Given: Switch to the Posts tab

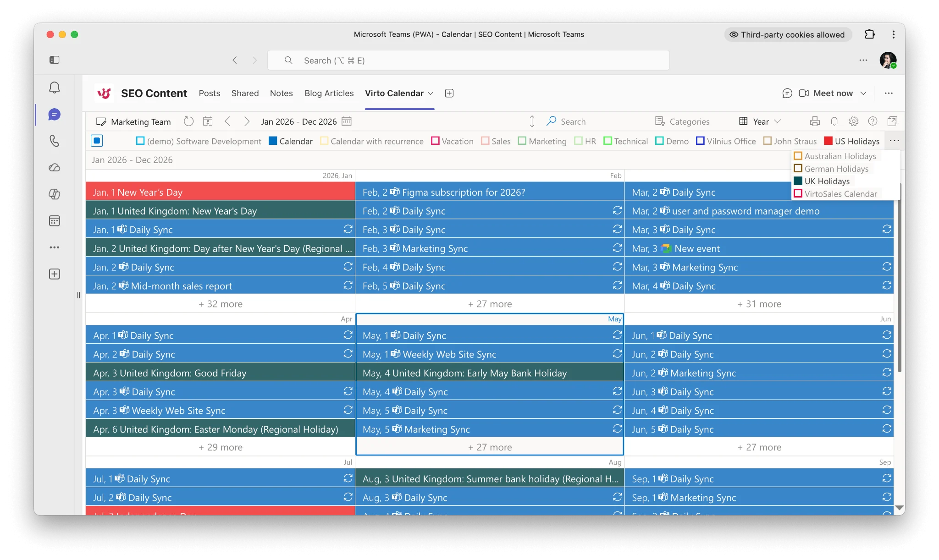Looking at the screenshot, I should (210, 93).
